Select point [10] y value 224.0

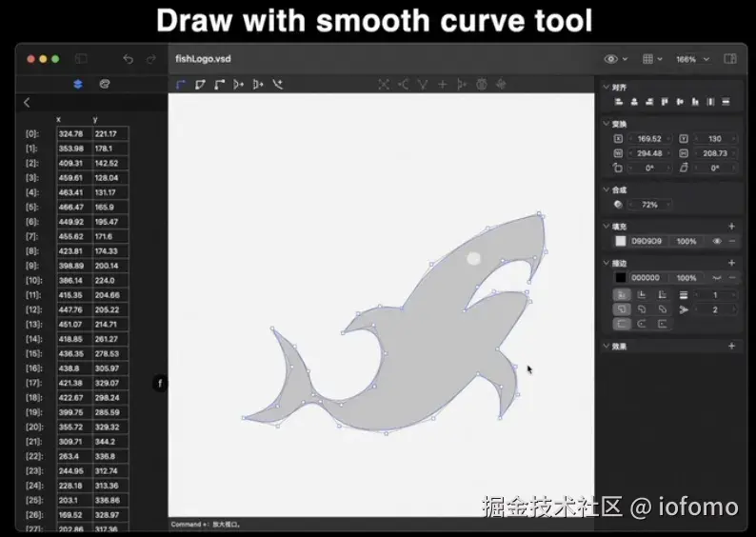[110, 280]
